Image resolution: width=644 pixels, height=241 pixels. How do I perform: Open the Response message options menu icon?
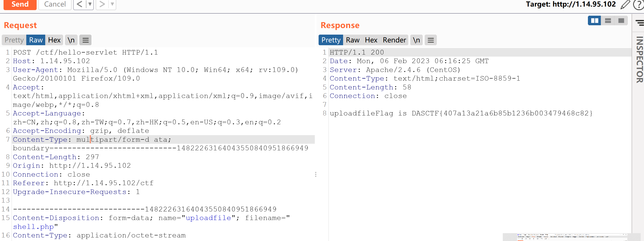point(431,40)
